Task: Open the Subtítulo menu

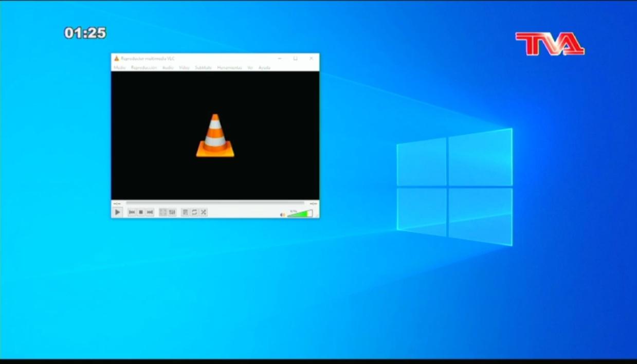Action: point(203,67)
